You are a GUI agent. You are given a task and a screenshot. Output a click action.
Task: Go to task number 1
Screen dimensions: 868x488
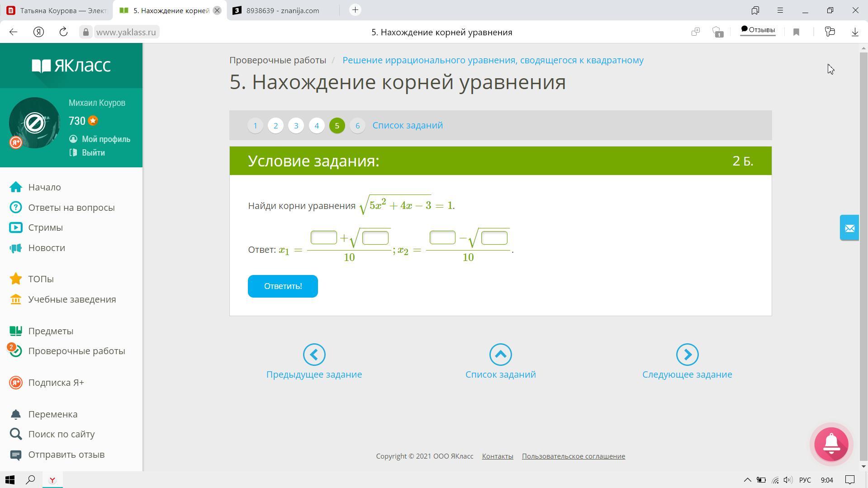255,126
